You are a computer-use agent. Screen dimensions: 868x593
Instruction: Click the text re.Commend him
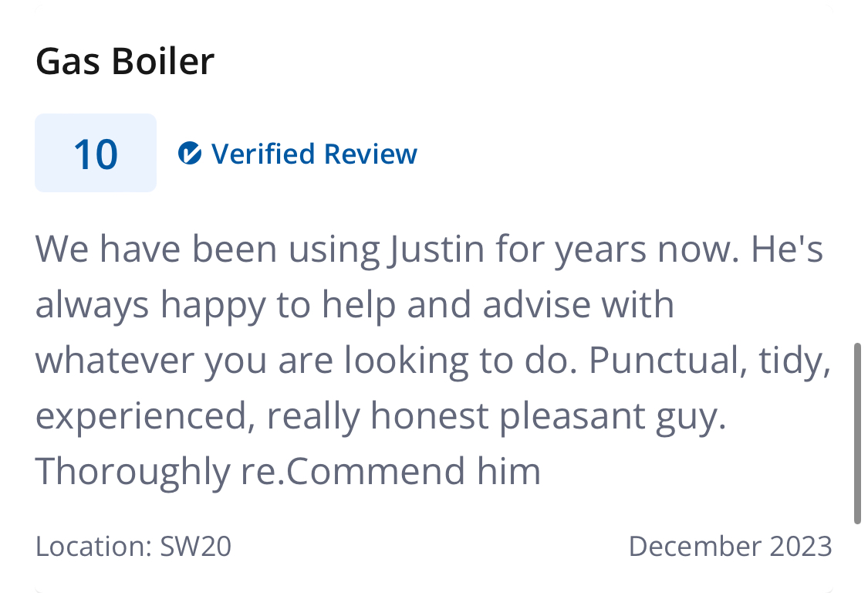391,471
